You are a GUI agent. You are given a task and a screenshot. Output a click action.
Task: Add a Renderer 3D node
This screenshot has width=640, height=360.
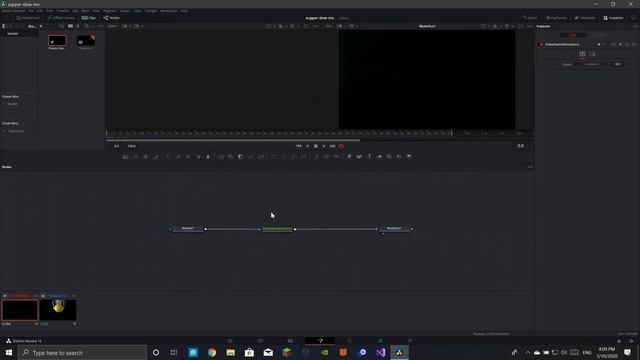tap(409, 157)
